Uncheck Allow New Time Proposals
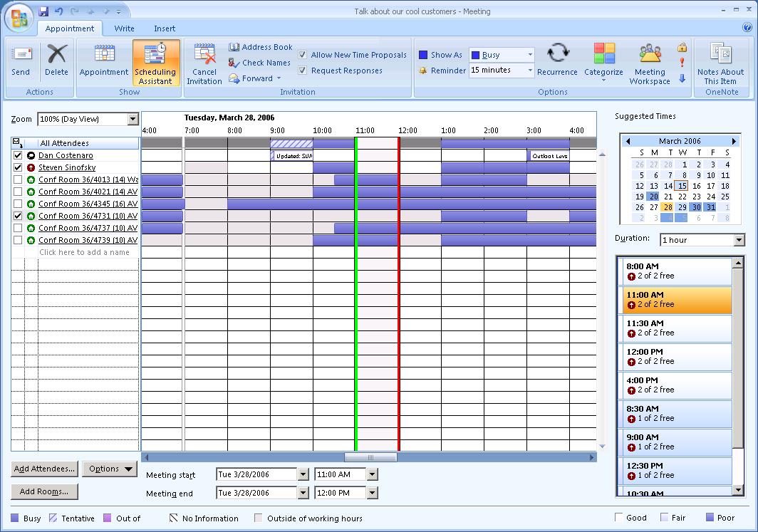This screenshot has height=532, width=758. pyautogui.click(x=303, y=55)
